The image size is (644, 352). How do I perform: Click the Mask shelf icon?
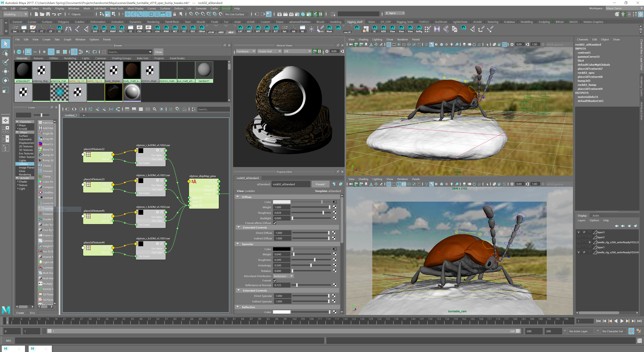(329, 29)
